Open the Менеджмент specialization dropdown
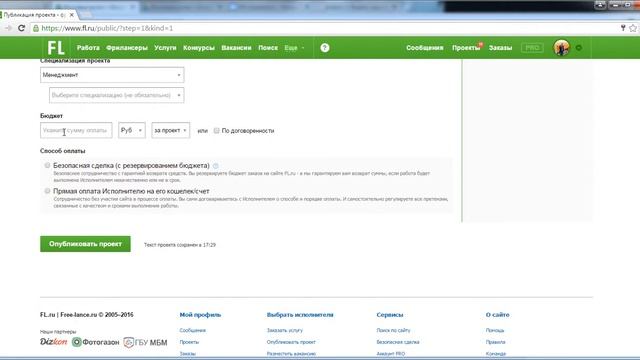Viewport: 640px width, 360px height. pos(112,75)
